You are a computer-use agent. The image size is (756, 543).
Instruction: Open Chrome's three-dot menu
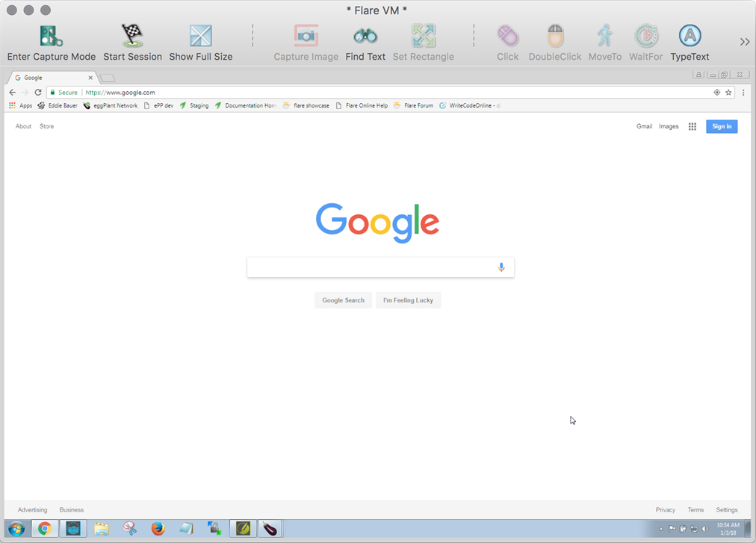click(743, 92)
